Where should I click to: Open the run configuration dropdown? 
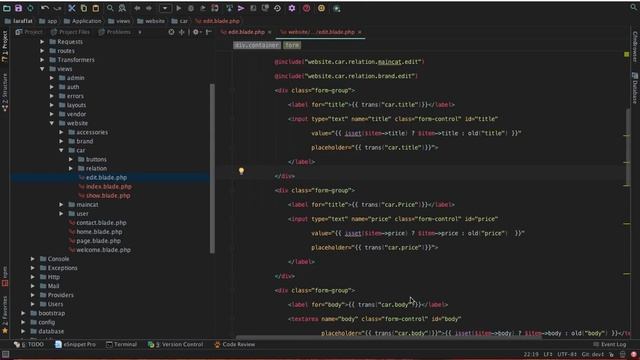pyautogui.click(x=165, y=8)
